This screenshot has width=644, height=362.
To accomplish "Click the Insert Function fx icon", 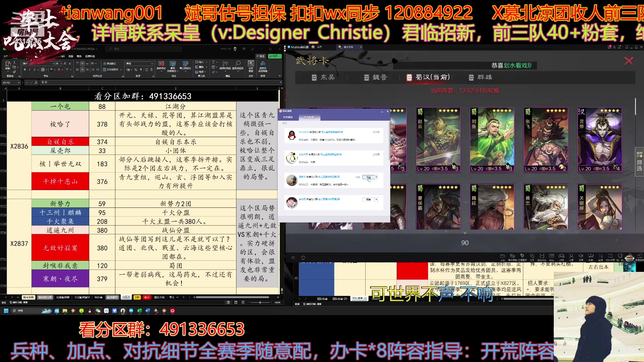I will coord(36,82).
